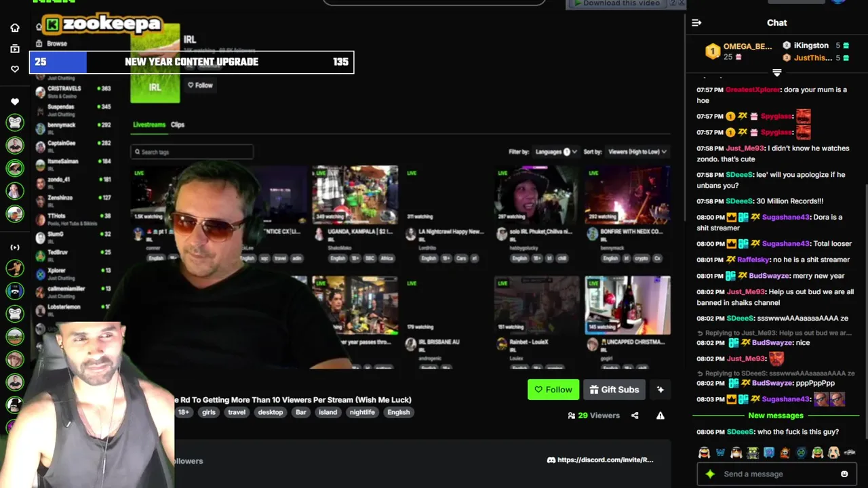Screen dimensions: 868x488
Task: Switch to the Livestreams tab
Action: (149, 125)
